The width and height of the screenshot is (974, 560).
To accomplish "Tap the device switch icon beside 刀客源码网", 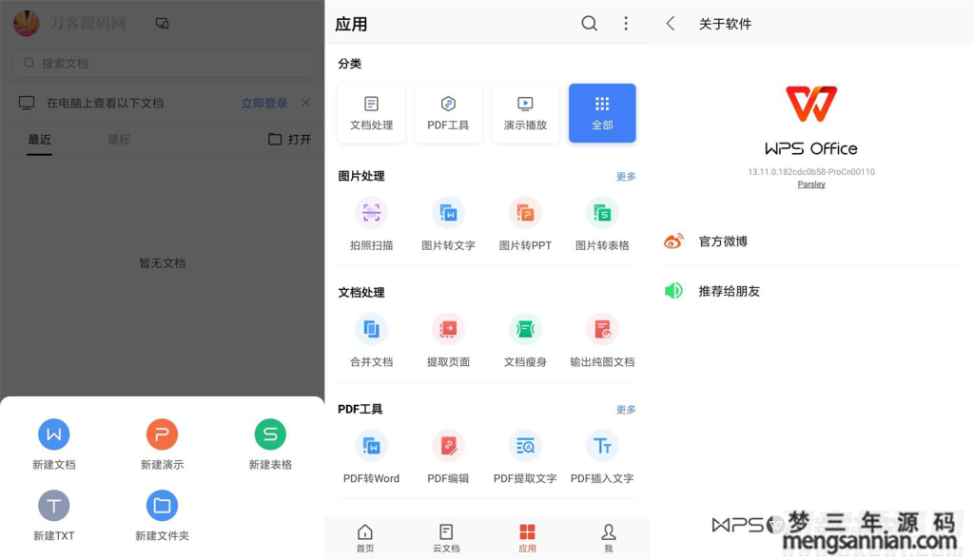I will click(162, 24).
